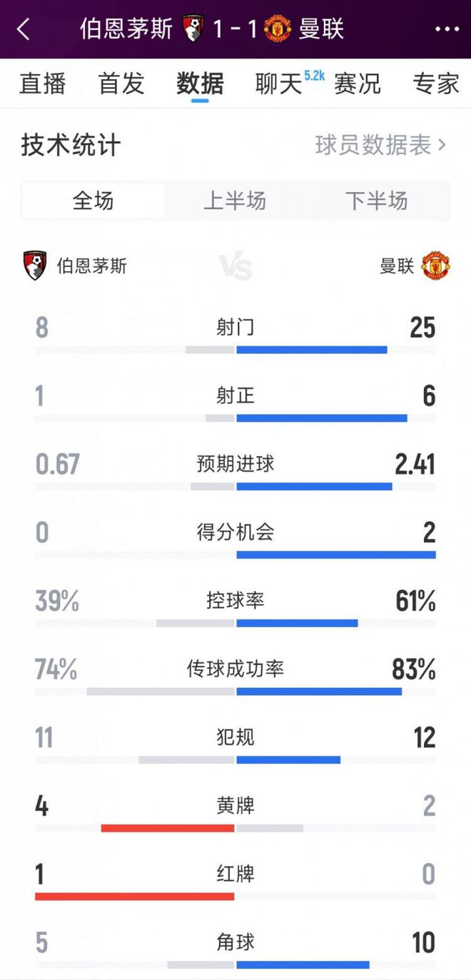Tap the 1 - 1 score text
Screen dimensions: 471x980
(x=234, y=29)
